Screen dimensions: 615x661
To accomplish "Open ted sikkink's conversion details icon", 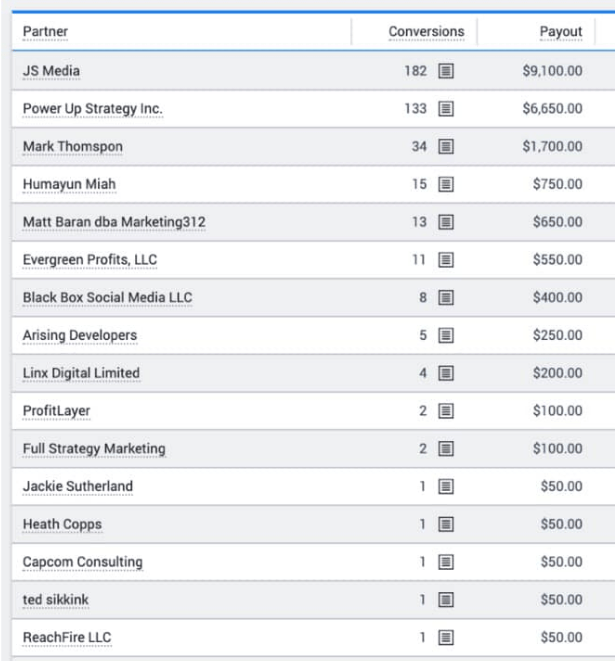I will coord(446,600).
